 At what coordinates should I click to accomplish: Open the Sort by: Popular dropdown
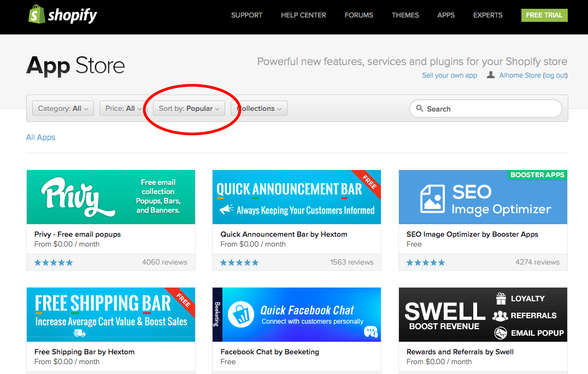pos(189,108)
